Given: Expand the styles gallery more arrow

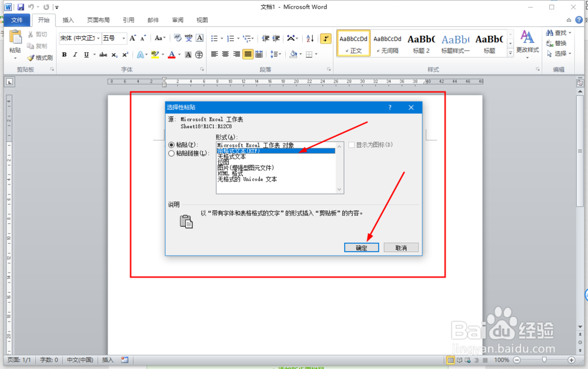Looking at the screenshot, I should click(510, 53).
